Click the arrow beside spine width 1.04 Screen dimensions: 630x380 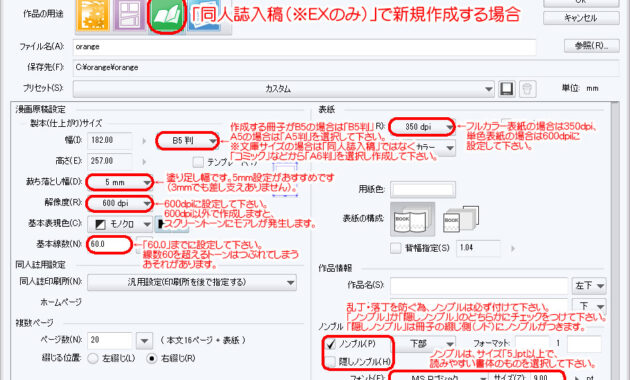[x=513, y=248]
